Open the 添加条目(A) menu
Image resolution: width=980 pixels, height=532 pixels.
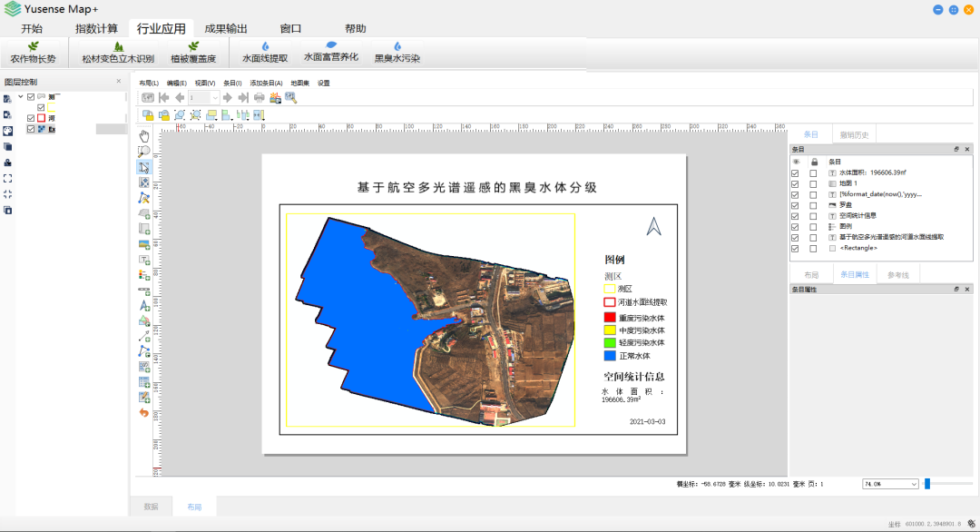pyautogui.click(x=266, y=83)
